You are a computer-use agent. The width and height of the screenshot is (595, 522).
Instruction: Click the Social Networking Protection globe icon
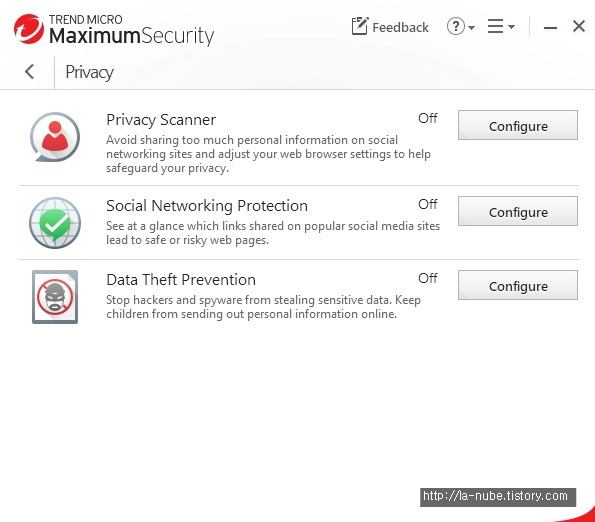(55, 223)
